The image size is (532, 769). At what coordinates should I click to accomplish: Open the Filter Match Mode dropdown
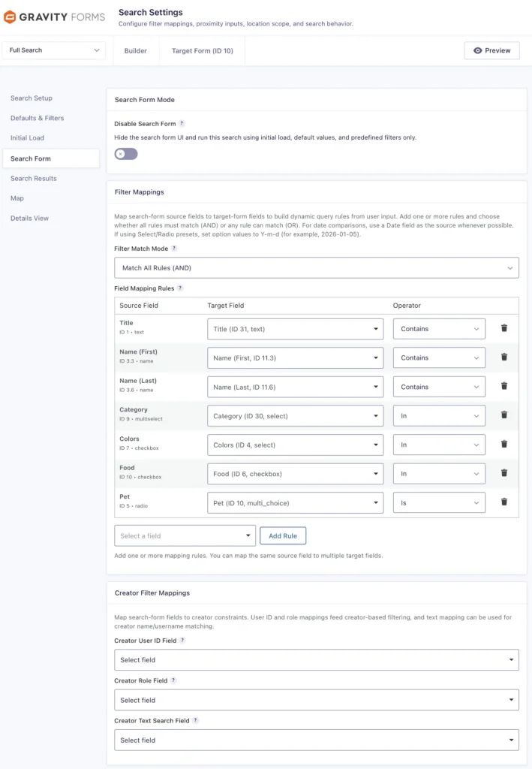pyautogui.click(x=317, y=268)
